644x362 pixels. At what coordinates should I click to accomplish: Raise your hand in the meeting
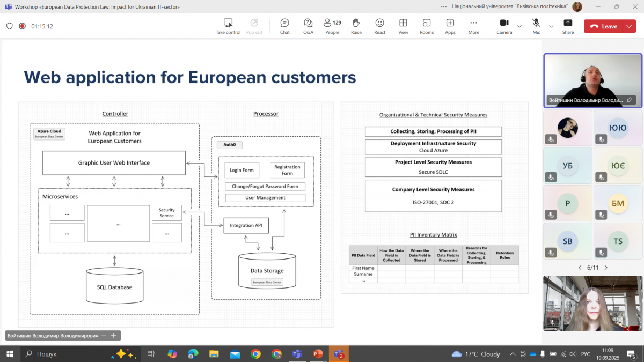click(x=356, y=26)
